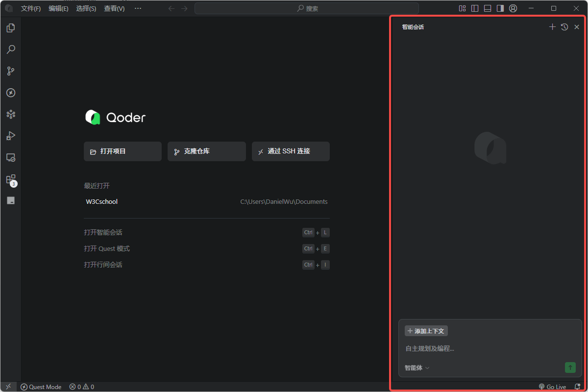Screen dimensions: 588x392
Task: Open notifications bell in status bar
Action: (x=577, y=387)
